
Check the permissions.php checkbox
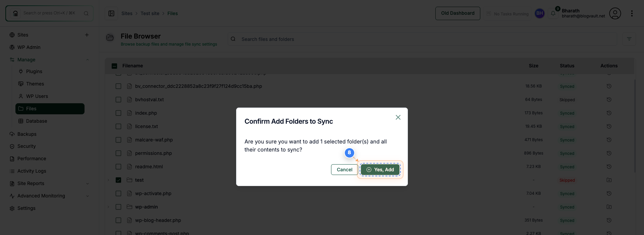118,153
